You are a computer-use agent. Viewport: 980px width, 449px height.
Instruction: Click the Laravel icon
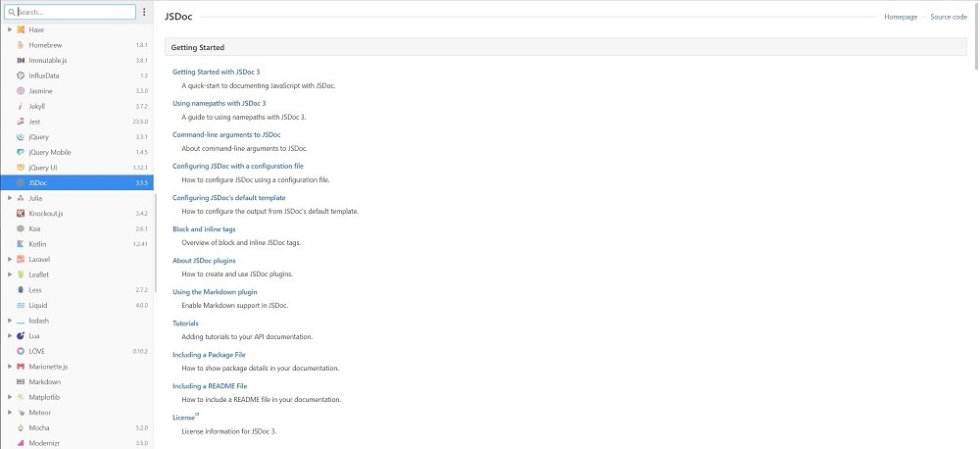pyautogui.click(x=21, y=259)
